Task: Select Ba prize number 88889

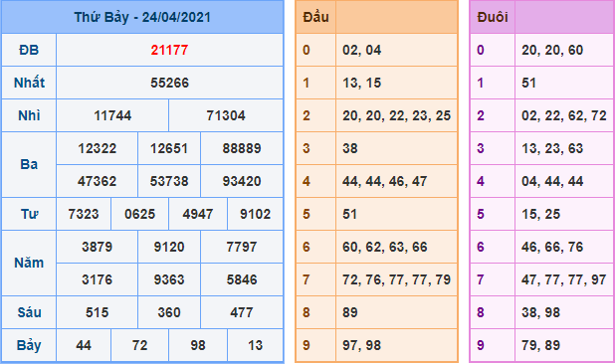Action: tap(242, 148)
